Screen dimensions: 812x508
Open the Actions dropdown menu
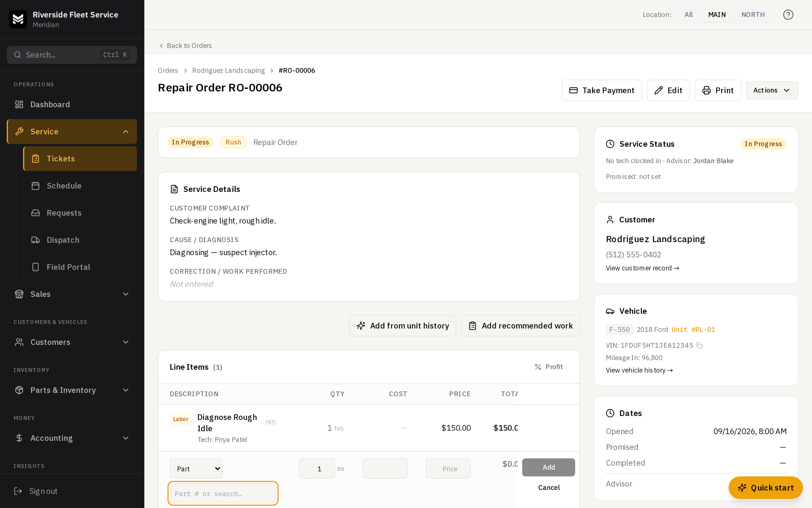(x=772, y=90)
